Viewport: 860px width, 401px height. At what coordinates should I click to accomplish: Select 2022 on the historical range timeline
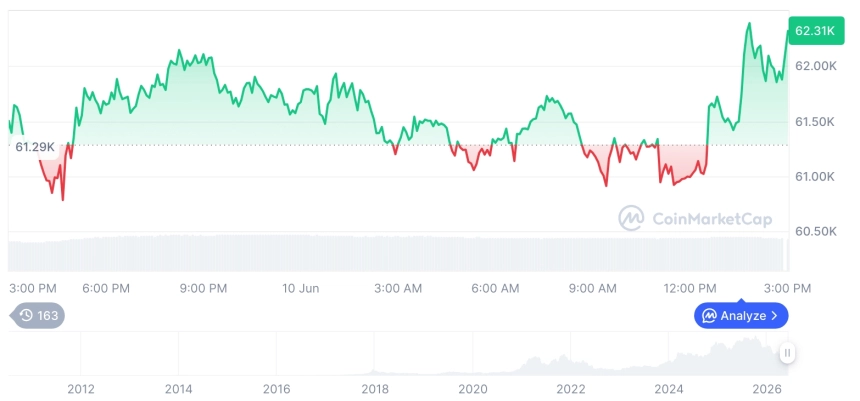571,389
